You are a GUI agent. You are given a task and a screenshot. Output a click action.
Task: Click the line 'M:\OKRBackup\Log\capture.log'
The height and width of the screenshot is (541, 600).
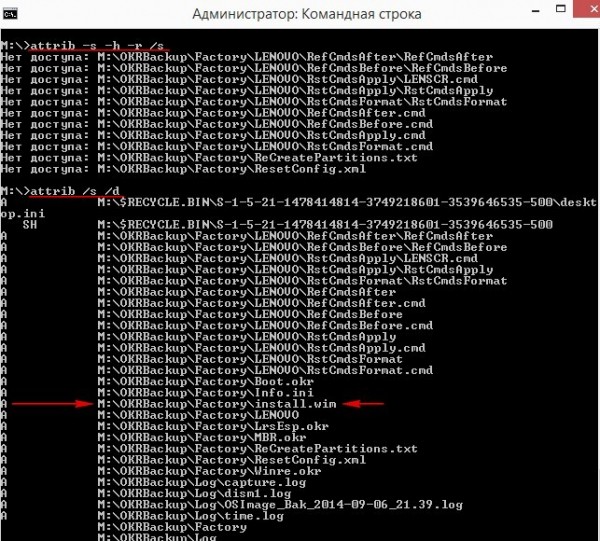[202, 482]
